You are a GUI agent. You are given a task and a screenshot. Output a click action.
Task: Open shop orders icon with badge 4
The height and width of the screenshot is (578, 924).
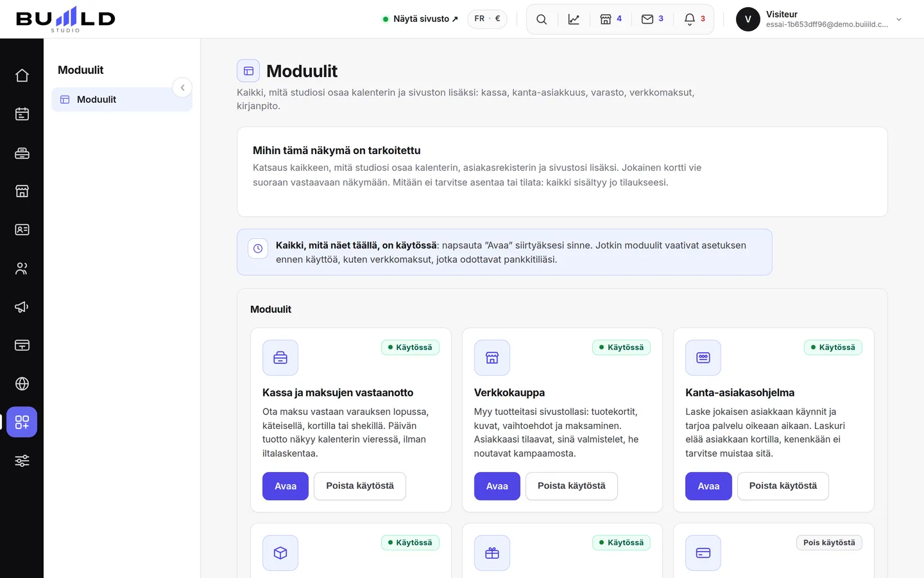point(611,19)
